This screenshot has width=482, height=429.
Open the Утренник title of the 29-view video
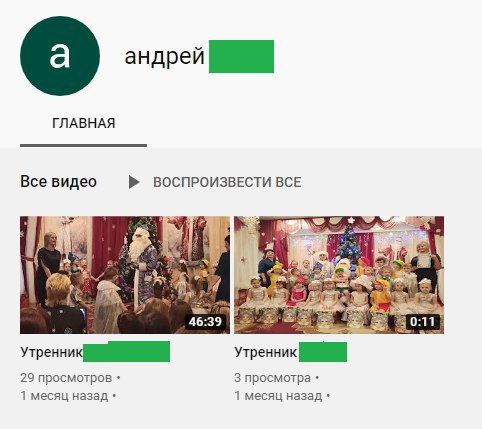pos(51,352)
